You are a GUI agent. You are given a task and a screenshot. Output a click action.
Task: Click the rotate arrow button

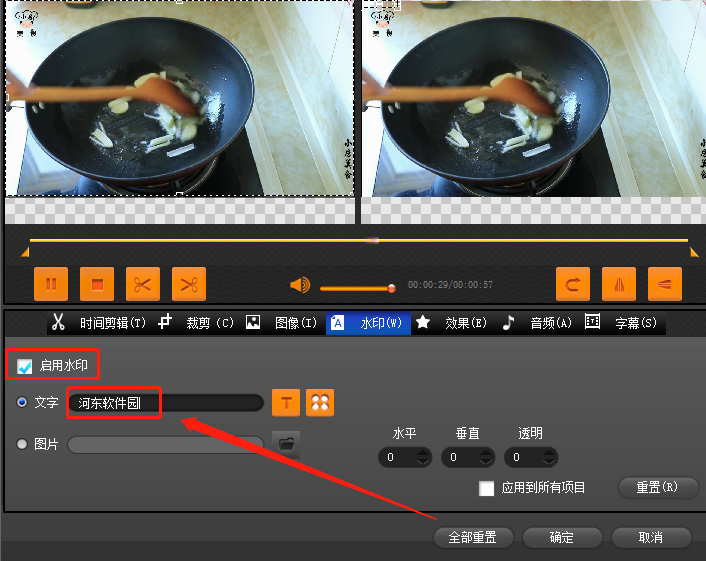573,284
